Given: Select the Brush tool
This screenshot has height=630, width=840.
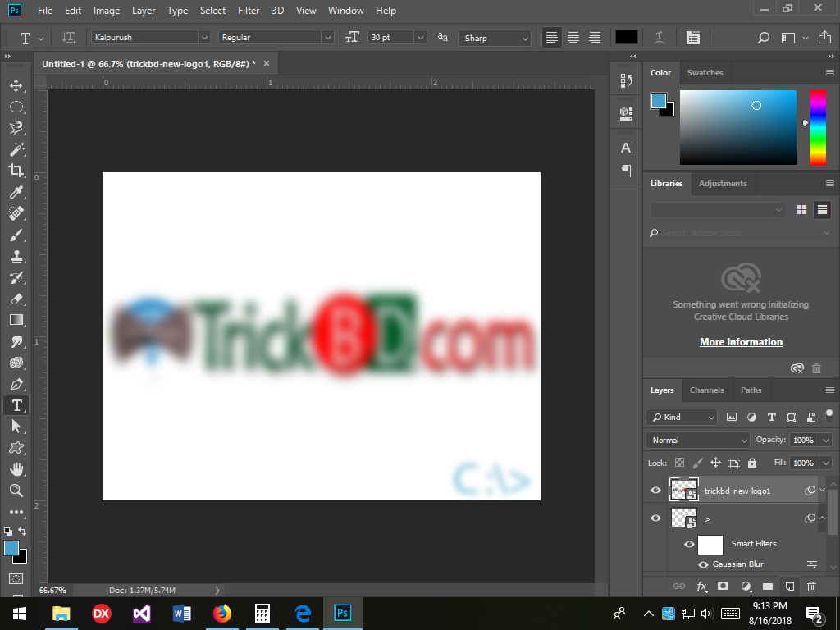Looking at the screenshot, I should pyautogui.click(x=16, y=235).
